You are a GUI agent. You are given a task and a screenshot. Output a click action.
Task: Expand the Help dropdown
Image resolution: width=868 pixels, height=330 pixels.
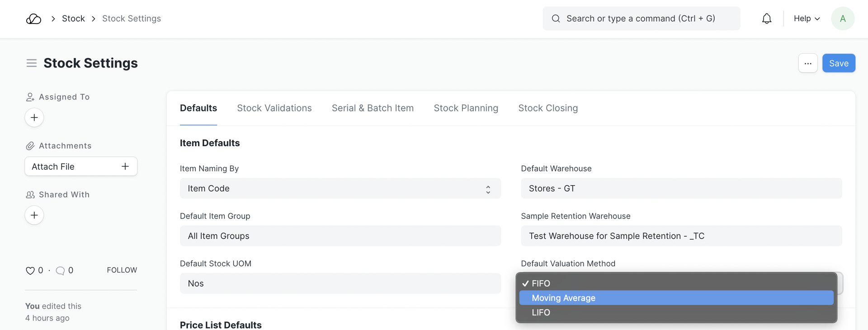[x=807, y=19]
